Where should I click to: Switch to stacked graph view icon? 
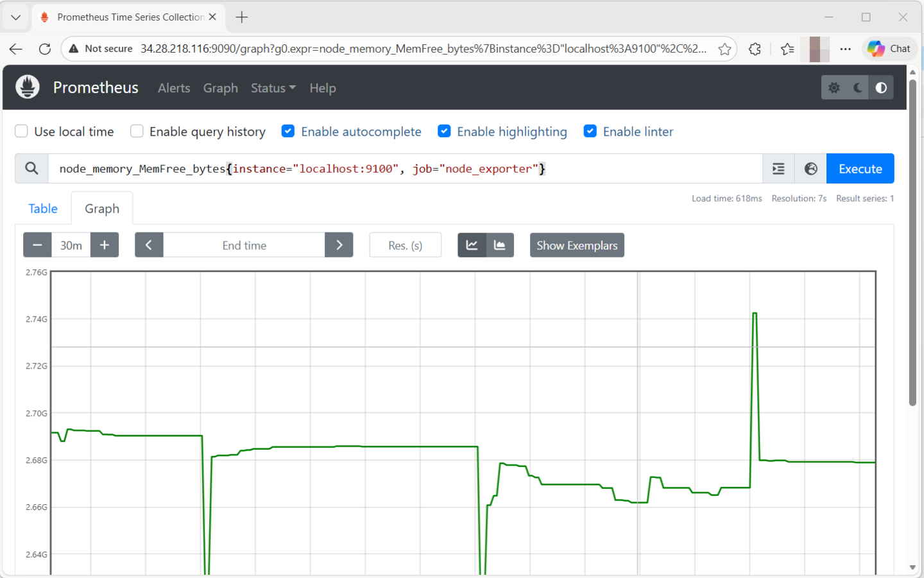(x=500, y=245)
